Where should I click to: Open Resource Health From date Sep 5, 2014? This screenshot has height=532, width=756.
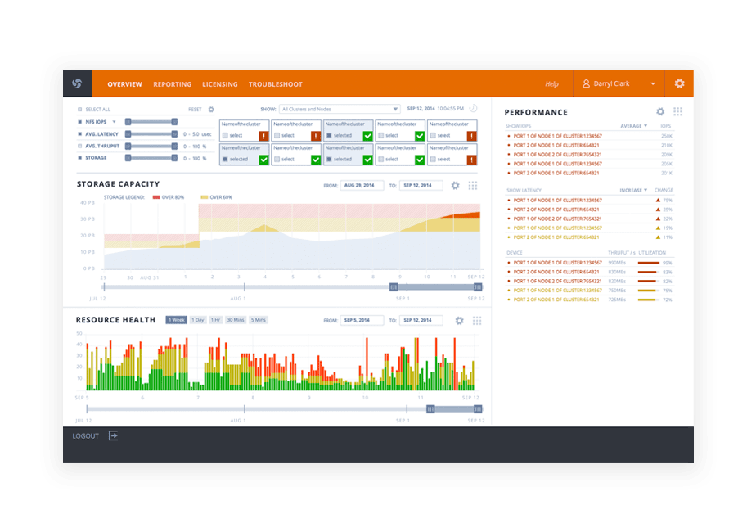click(362, 320)
